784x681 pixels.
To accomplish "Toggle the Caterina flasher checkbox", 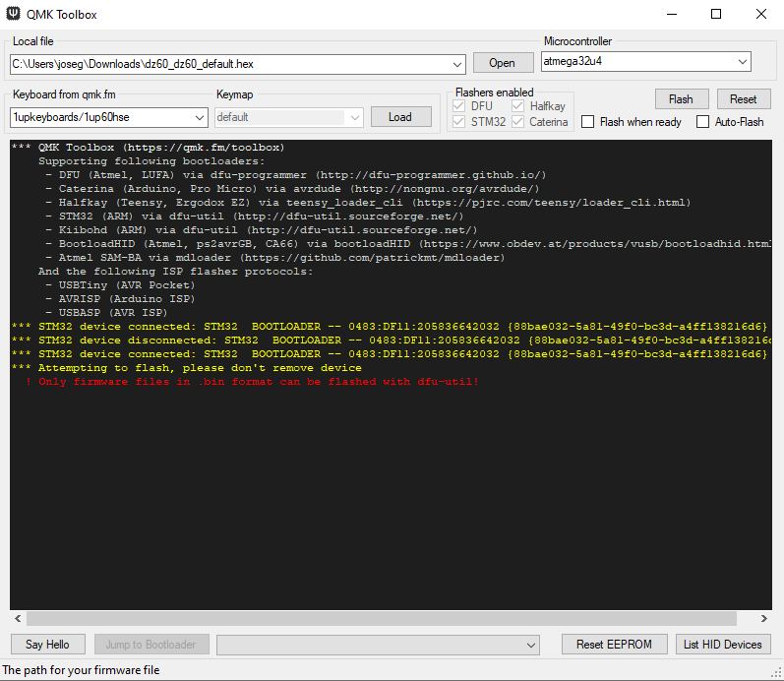I will 517,122.
